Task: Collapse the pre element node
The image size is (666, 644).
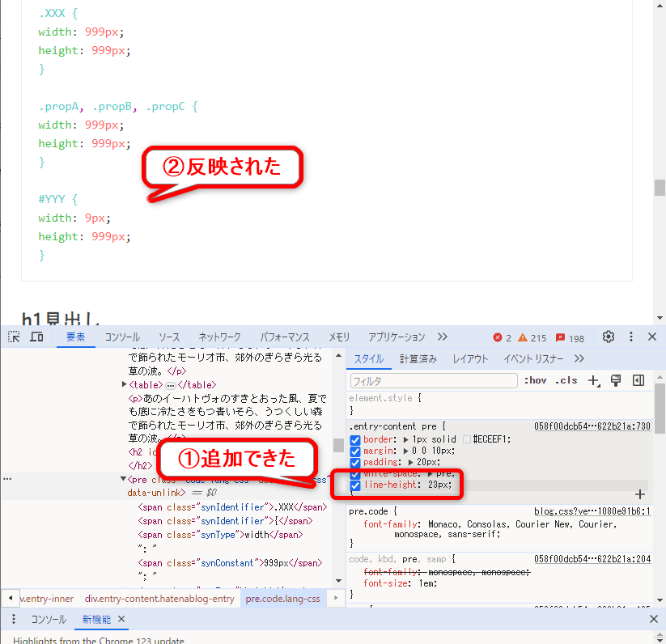Action: [x=123, y=479]
